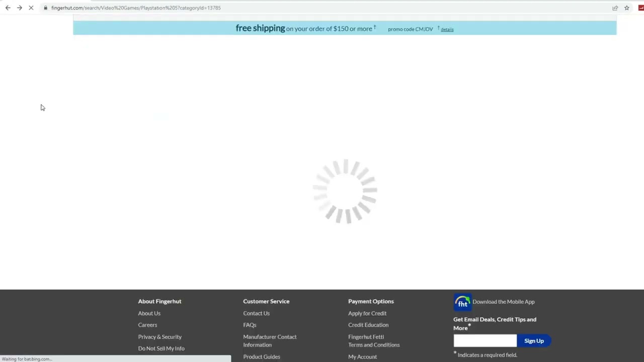The height and width of the screenshot is (362, 644).
Task: Open the Fingerhut fht mobile app icon
Action: 462,302
